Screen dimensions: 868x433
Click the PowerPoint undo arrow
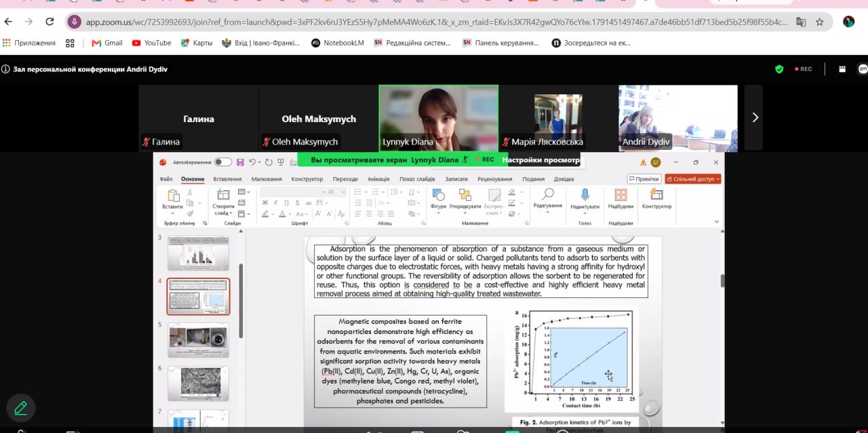[x=252, y=162]
